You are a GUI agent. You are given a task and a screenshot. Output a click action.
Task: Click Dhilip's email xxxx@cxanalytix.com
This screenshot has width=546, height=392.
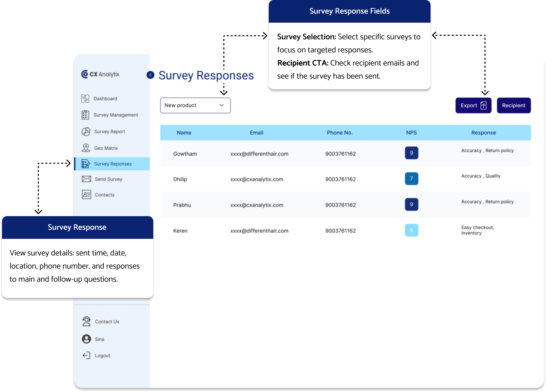(257, 179)
